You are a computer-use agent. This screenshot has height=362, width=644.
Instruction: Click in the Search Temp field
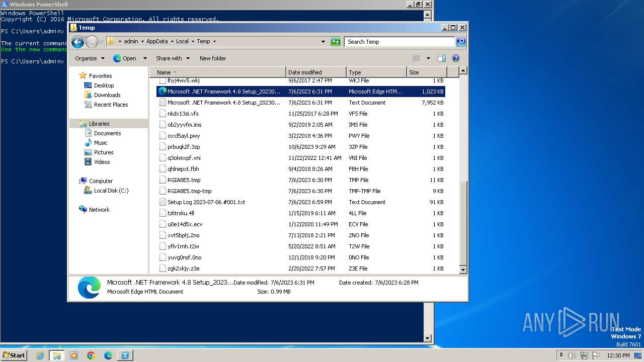[x=399, y=42]
